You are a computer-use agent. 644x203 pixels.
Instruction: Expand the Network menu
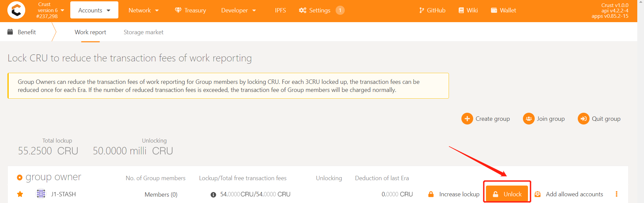tap(144, 10)
